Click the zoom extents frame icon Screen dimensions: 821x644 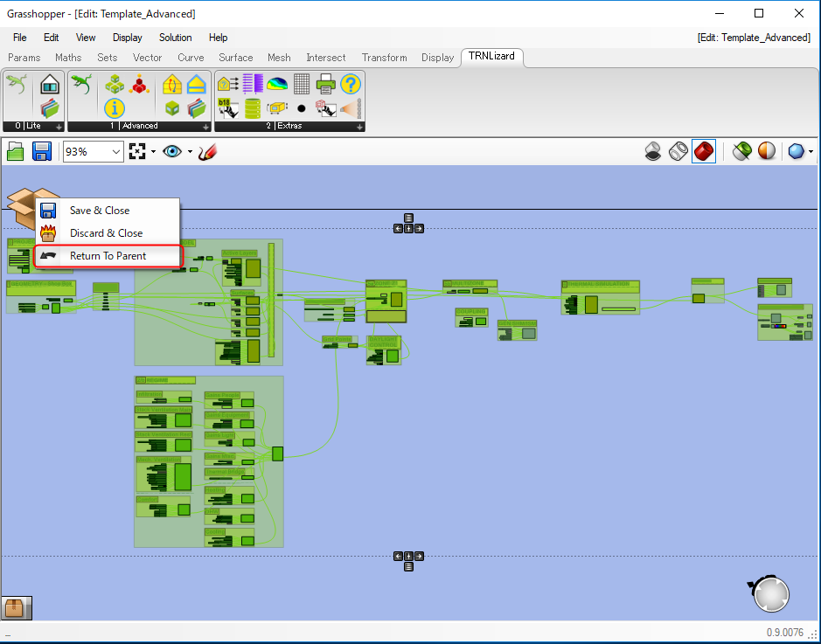click(137, 152)
